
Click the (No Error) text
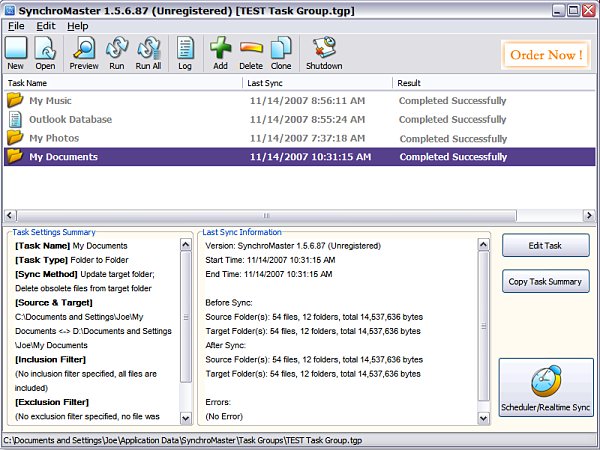224,416
